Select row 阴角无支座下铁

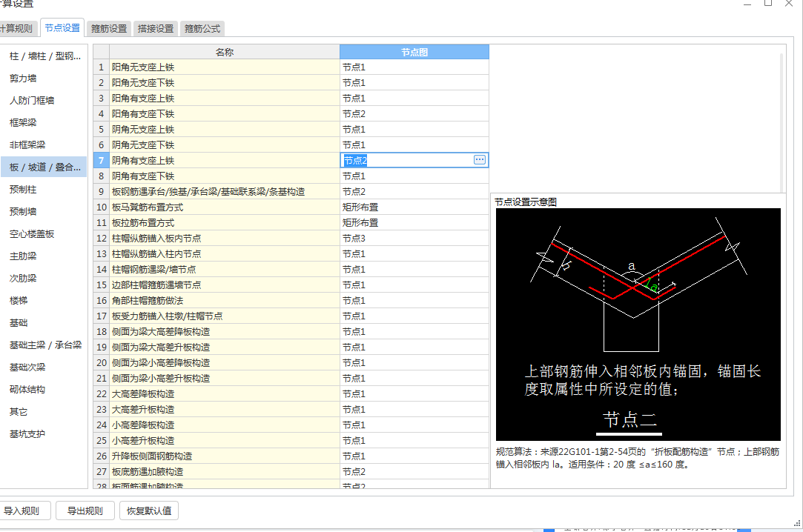click(x=225, y=144)
